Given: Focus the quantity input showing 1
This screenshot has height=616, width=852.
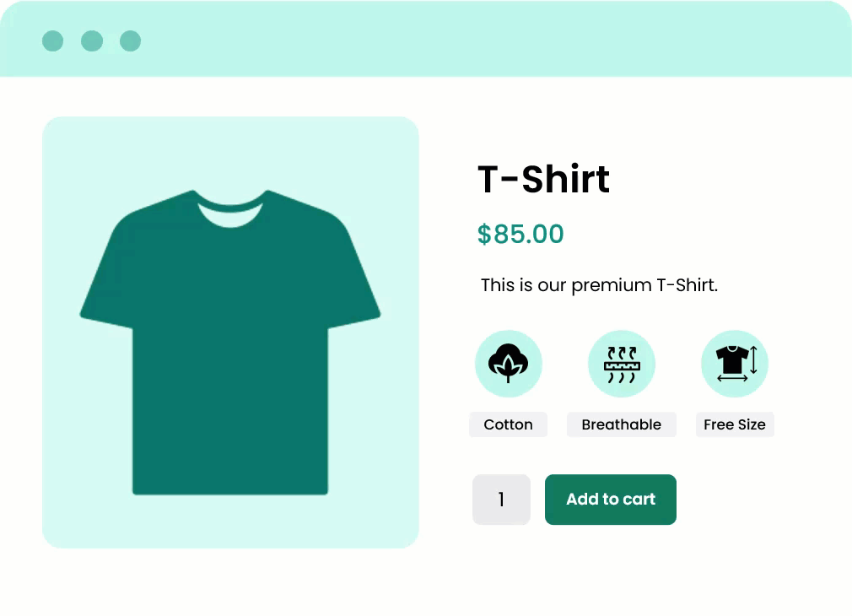Looking at the screenshot, I should click(x=501, y=500).
